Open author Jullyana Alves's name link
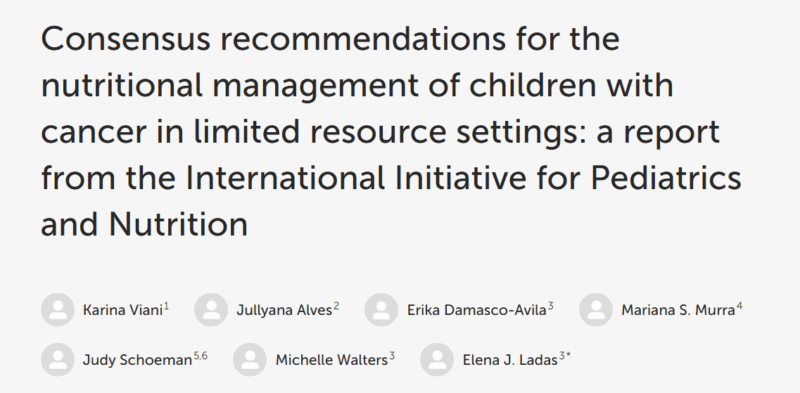Screen dimensions: 800x393 [x=284, y=310]
